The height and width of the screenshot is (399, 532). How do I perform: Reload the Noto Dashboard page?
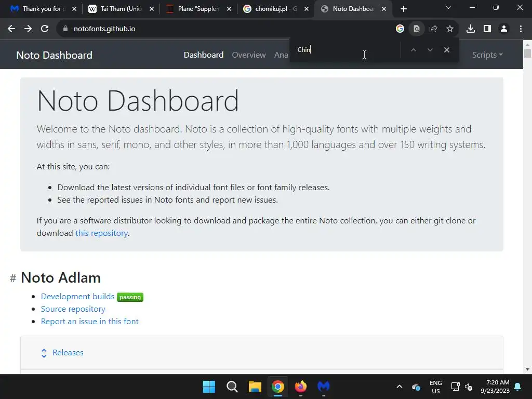(x=45, y=29)
